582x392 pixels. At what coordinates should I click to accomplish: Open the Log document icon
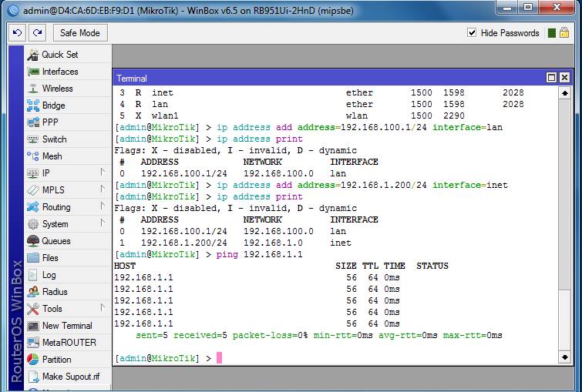tap(32, 275)
